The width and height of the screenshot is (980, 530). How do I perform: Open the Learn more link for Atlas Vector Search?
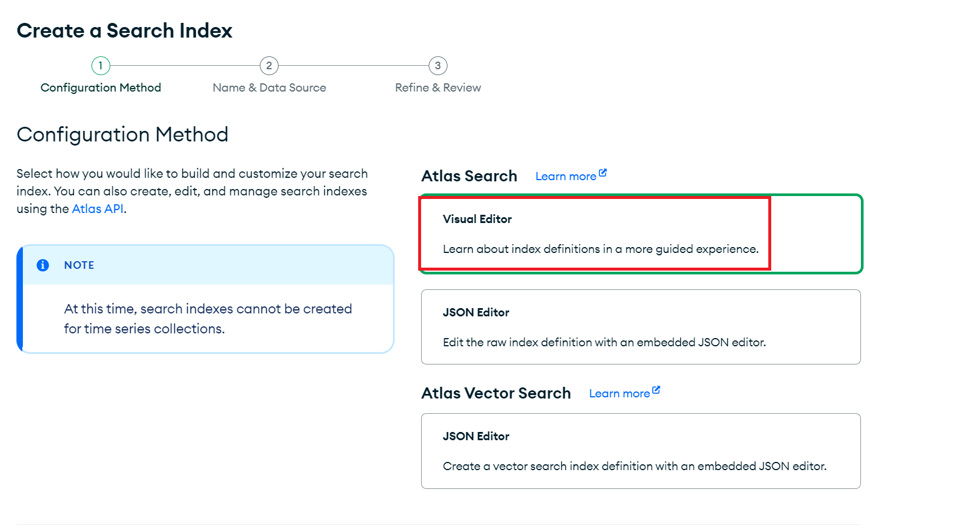[619, 394]
